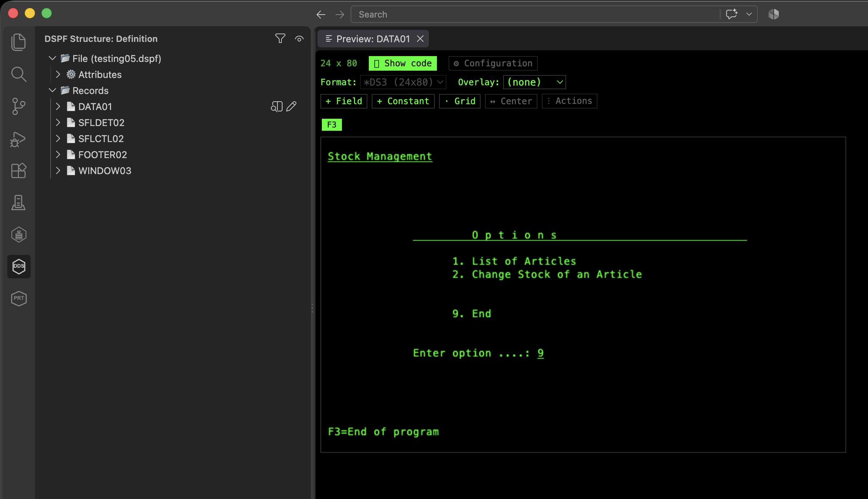
Task: Expand the SFLCTL02 record
Action: (x=58, y=138)
